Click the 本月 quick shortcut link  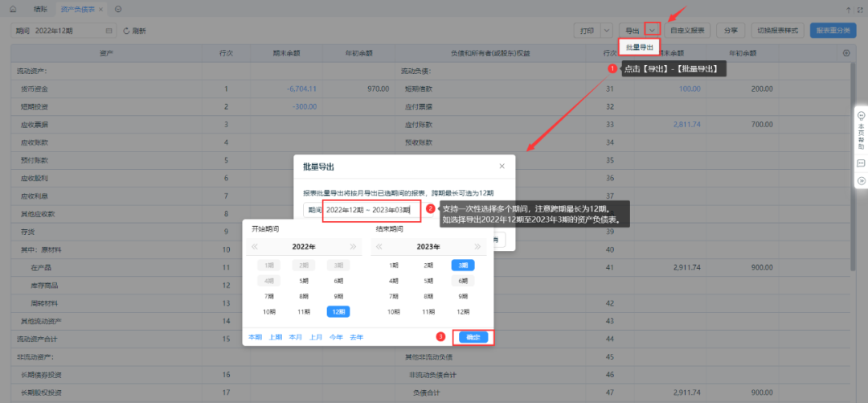click(296, 337)
